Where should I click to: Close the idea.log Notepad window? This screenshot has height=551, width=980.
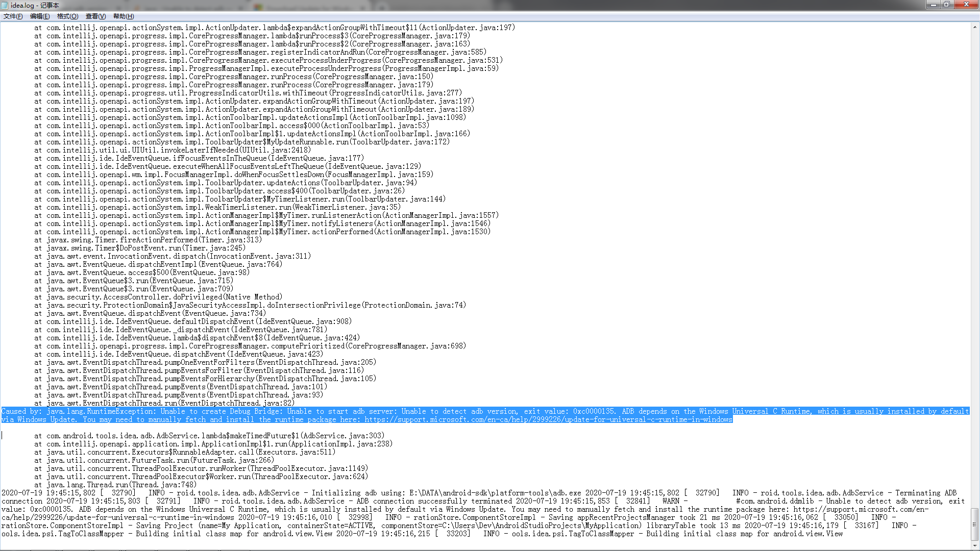(966, 5)
